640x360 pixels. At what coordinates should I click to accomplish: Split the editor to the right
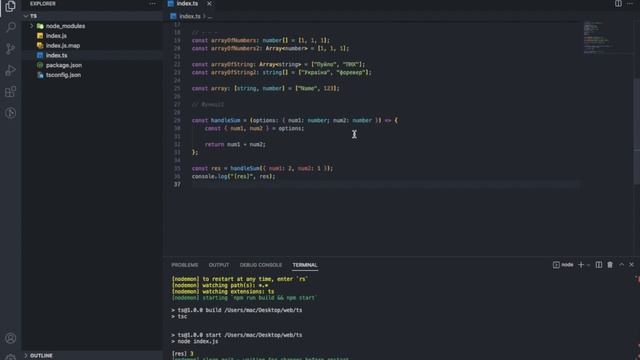618,4
